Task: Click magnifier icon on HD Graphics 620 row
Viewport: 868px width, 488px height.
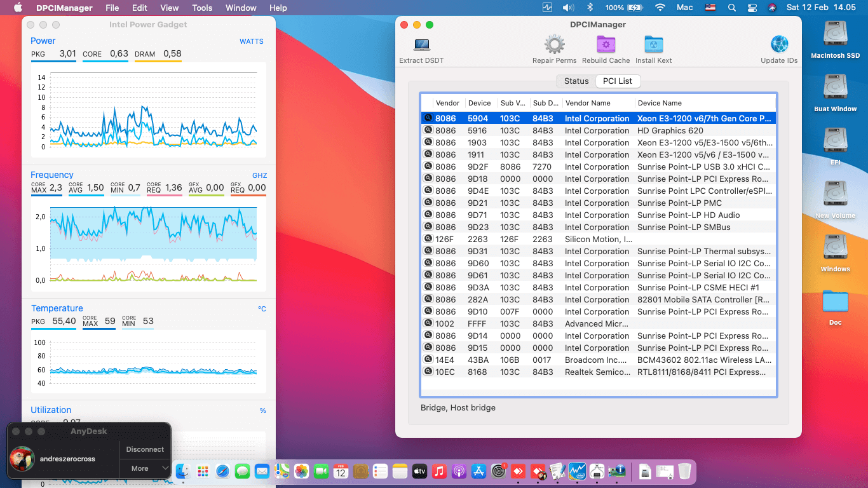Action: [x=428, y=130]
